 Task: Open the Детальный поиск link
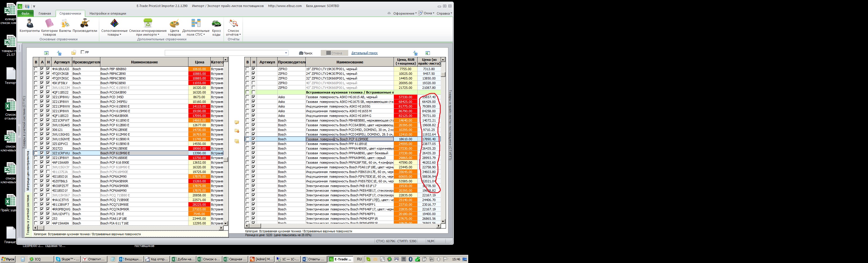[x=364, y=53]
